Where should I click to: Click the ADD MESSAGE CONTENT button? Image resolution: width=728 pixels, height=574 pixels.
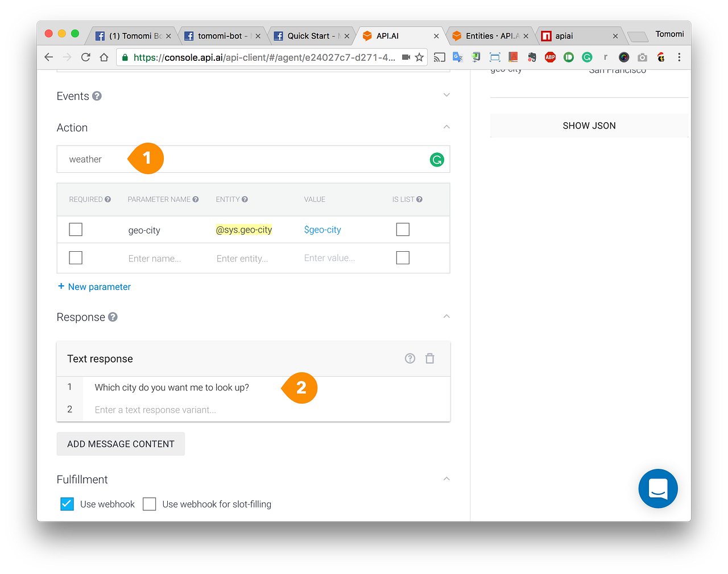[x=121, y=444]
